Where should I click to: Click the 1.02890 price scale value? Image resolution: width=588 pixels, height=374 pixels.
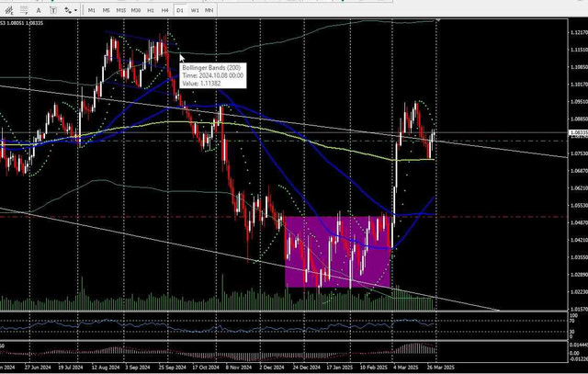click(x=579, y=275)
